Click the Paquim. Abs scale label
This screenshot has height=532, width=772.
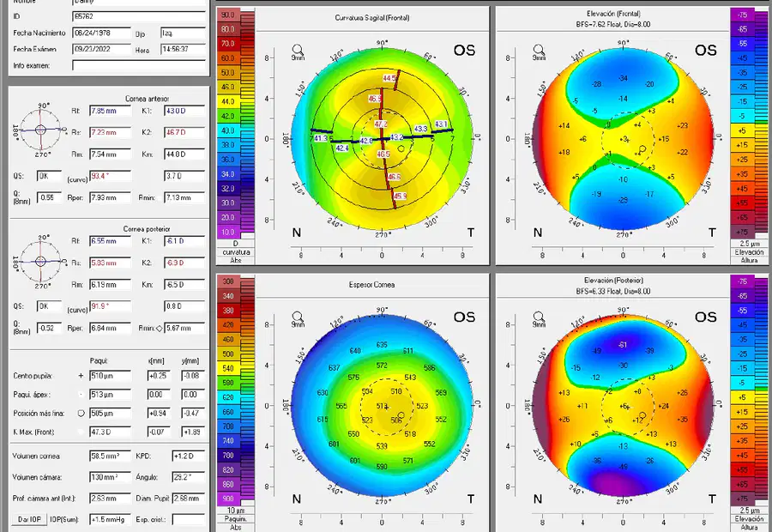point(236,523)
